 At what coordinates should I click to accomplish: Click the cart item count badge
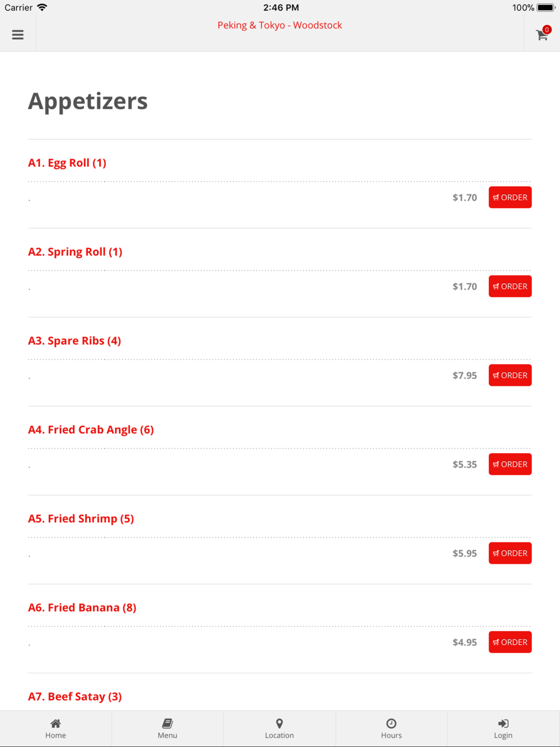[x=547, y=30]
